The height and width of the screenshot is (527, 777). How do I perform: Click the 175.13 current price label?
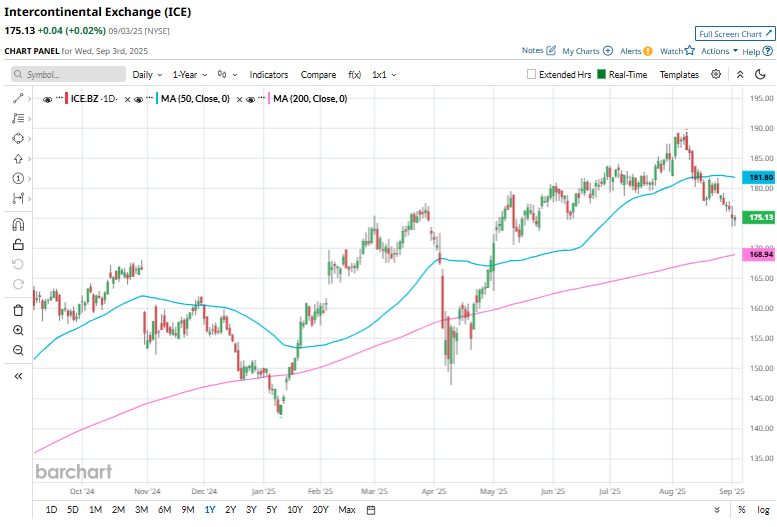point(760,217)
